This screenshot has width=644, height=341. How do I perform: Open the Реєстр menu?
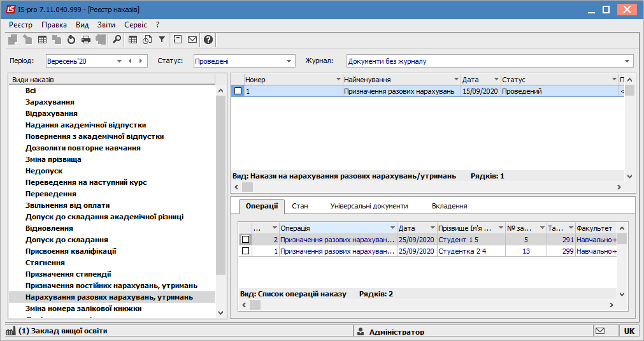point(20,25)
